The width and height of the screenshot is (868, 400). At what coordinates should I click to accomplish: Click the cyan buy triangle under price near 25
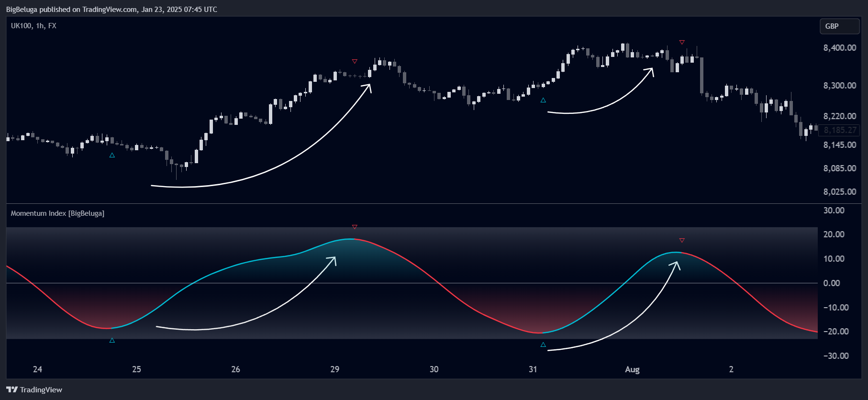(112, 155)
